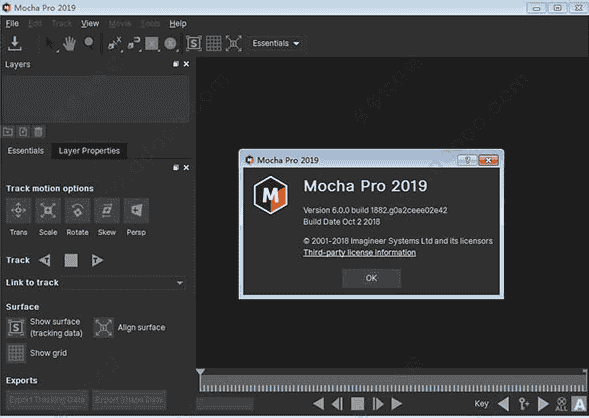
Task: Click the delete layer trash icon
Action: tap(38, 132)
